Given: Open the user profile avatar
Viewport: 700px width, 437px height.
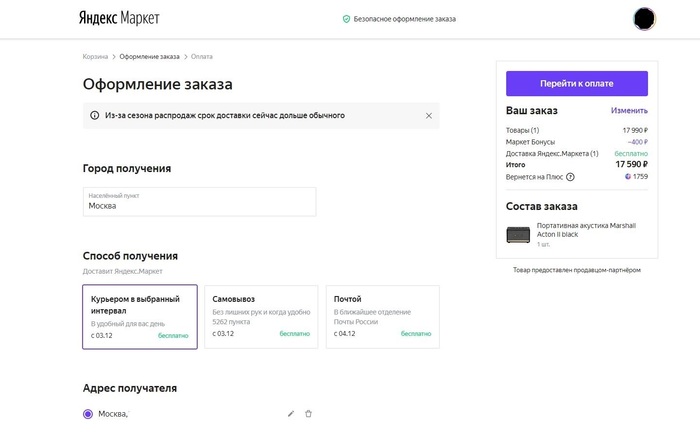Looking at the screenshot, I should pyautogui.click(x=645, y=18).
